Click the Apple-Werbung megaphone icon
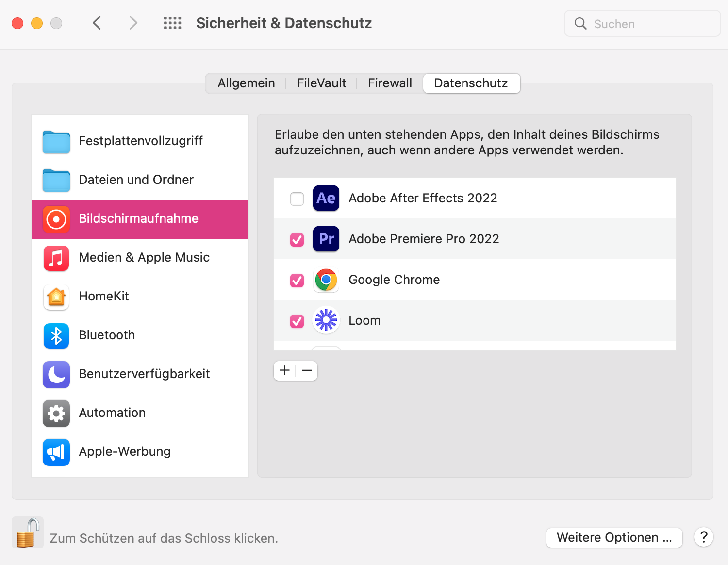 click(56, 452)
